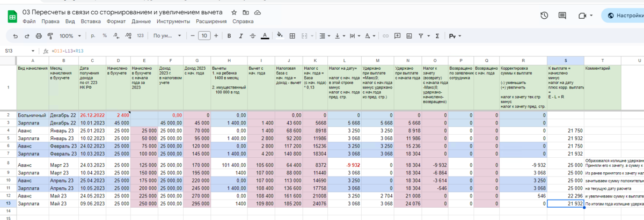644x220 pixels.
Task: Open the merge cells dropdown
Action: click(x=308, y=36)
